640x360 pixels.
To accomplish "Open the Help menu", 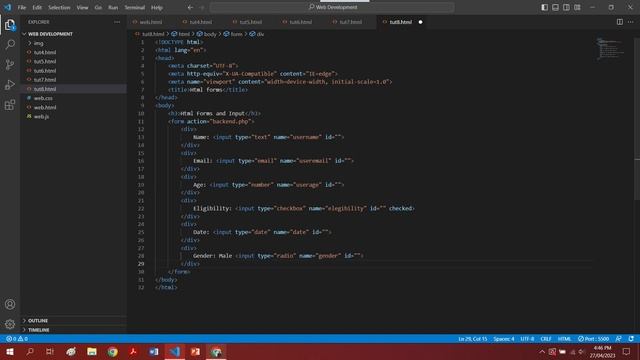I will [157, 7].
